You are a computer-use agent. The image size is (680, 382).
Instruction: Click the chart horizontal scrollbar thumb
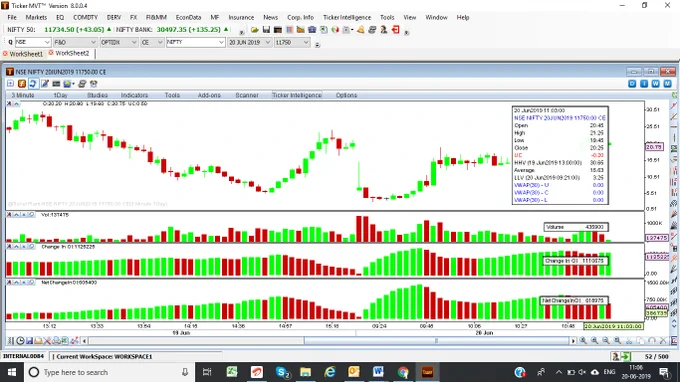[436, 341]
